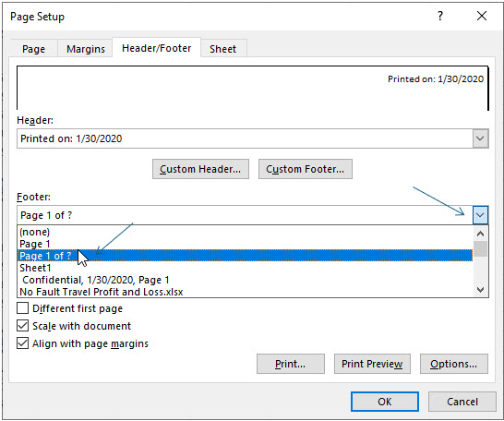Click footer list scroll up arrow
The image size is (504, 421).
click(480, 234)
